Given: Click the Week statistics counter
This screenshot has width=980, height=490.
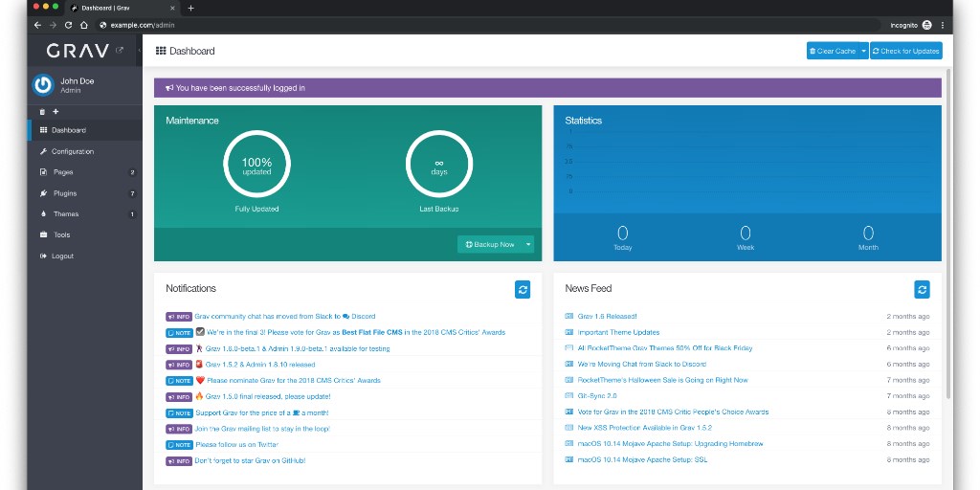Looking at the screenshot, I should click(x=745, y=238).
